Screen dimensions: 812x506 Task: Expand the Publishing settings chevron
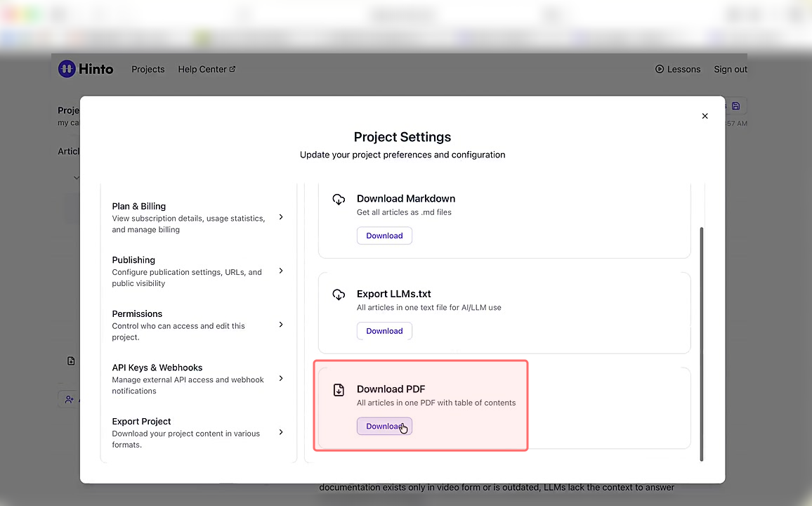[281, 271]
